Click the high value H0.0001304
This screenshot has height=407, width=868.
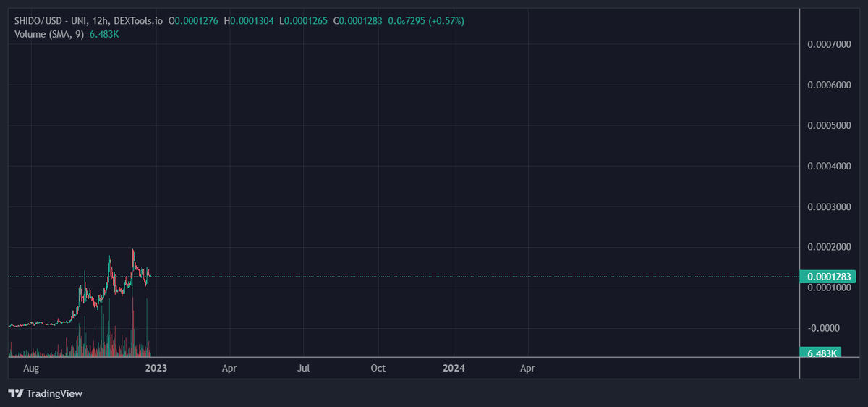(250, 21)
